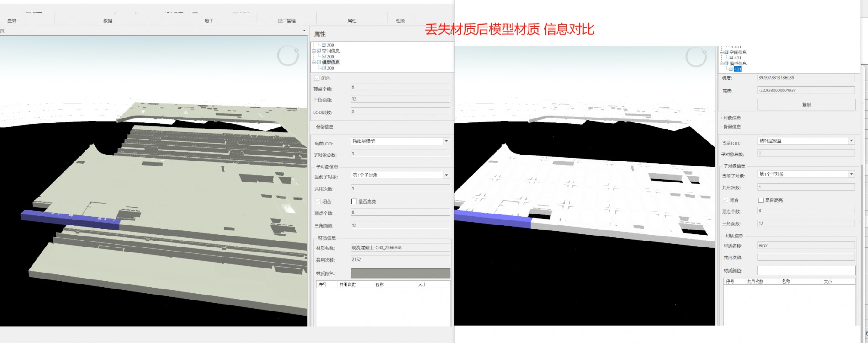Click the compass widget in right viewport
868x343 pixels.
pos(696,57)
